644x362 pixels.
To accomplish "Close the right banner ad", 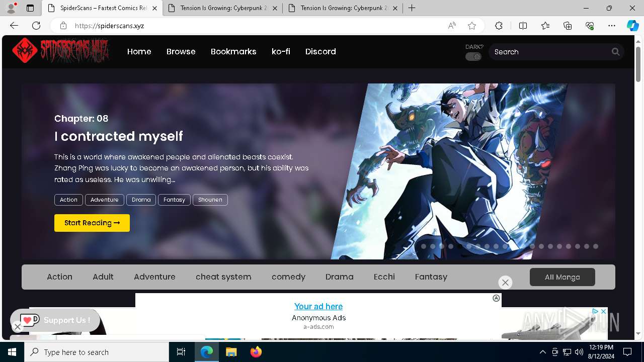I will [603, 312].
